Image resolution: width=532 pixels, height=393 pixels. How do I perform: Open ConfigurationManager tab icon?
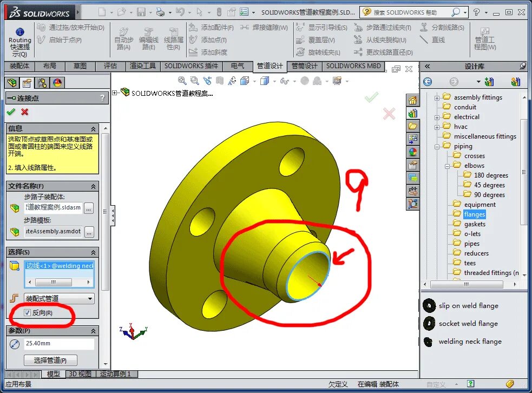coord(42,82)
